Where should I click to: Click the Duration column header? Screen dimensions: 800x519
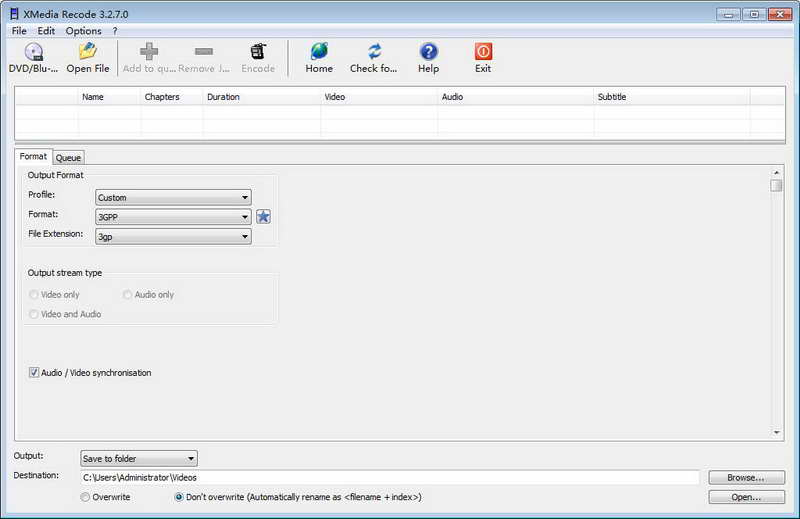pyautogui.click(x=262, y=96)
